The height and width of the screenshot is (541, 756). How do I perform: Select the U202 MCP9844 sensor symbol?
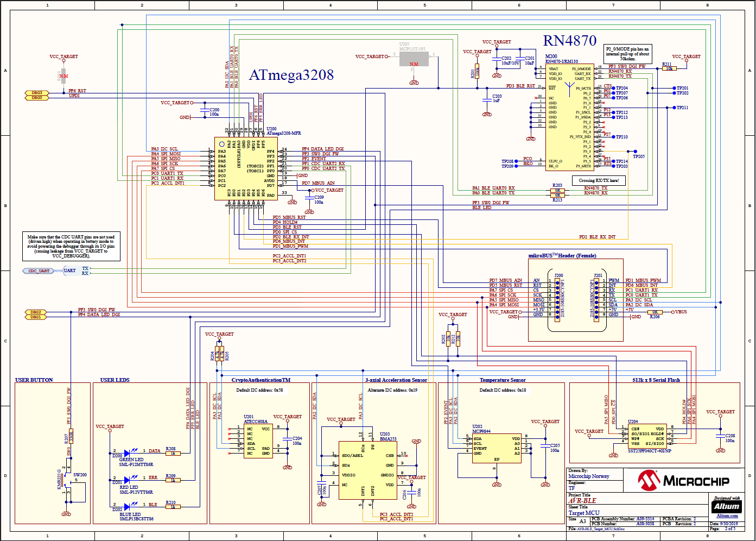[497, 448]
